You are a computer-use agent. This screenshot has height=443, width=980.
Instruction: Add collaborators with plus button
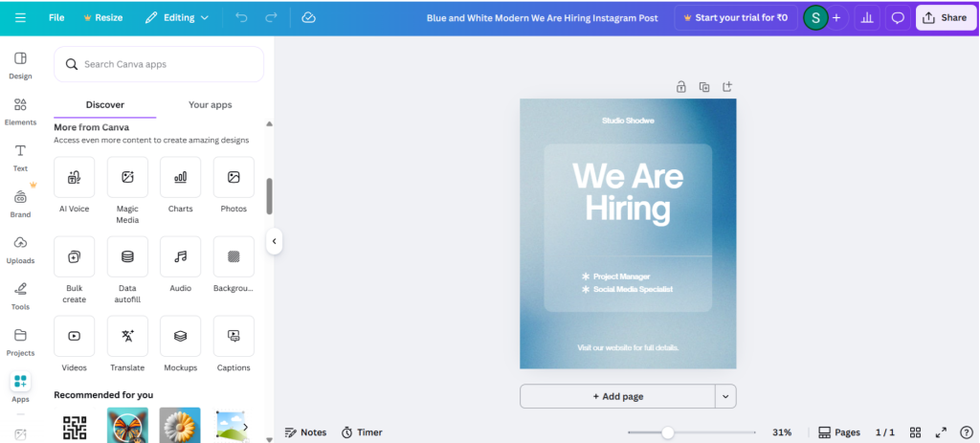pos(836,17)
